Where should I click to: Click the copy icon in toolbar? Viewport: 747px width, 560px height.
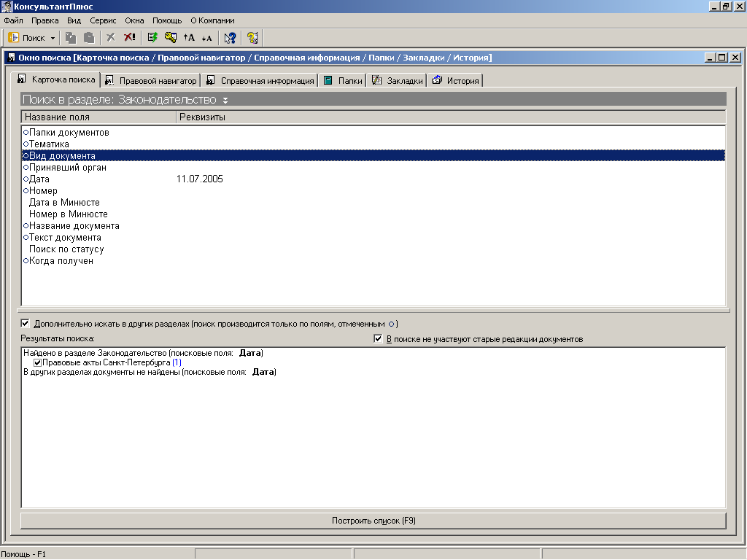coord(71,38)
